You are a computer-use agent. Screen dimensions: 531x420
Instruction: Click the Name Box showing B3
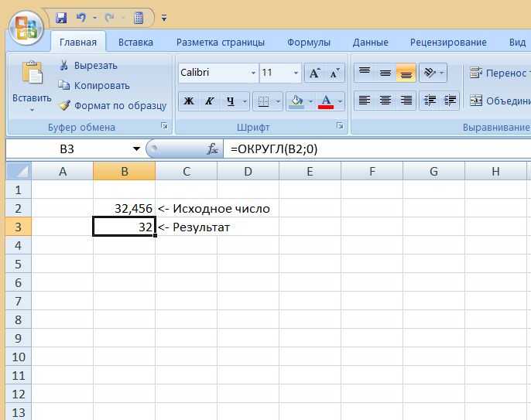click(x=67, y=149)
